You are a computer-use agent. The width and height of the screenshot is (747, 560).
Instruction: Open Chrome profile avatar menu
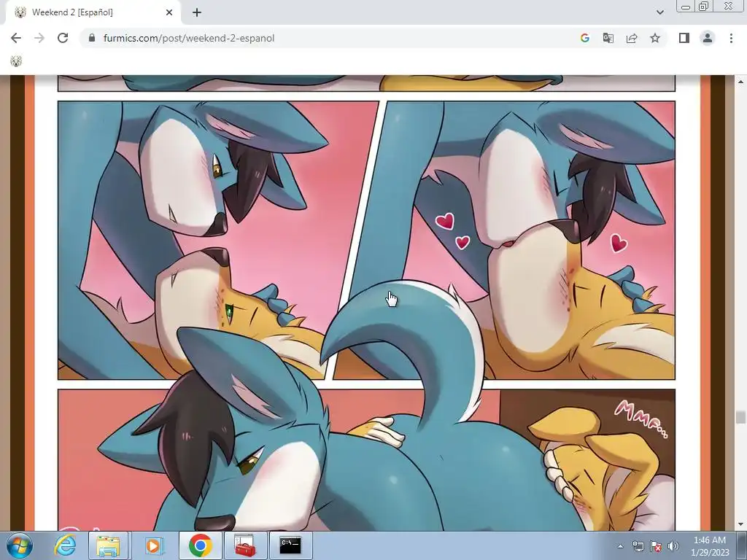[x=708, y=38]
